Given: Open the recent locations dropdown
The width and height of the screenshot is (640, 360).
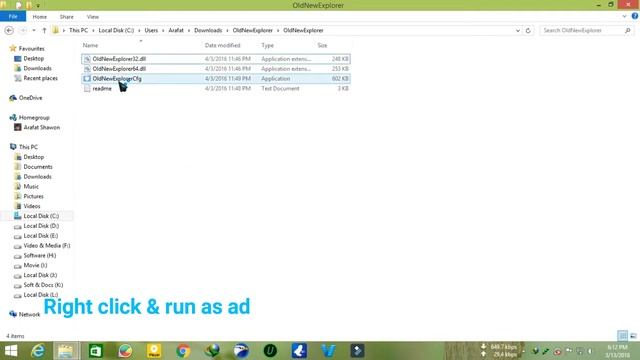Looking at the screenshot, I should (34, 30).
